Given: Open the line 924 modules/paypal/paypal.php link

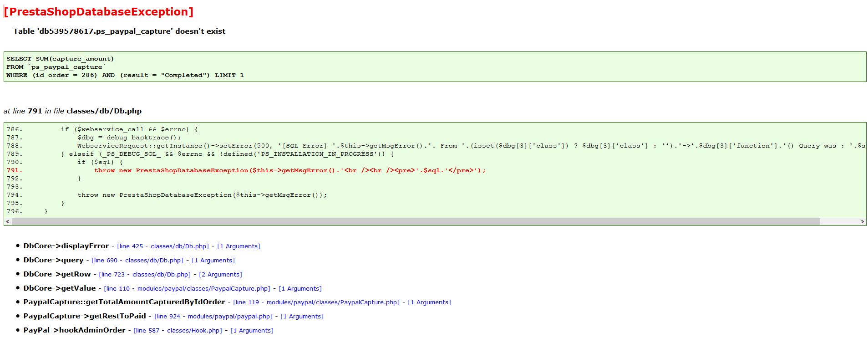Looking at the screenshot, I should tap(213, 317).
